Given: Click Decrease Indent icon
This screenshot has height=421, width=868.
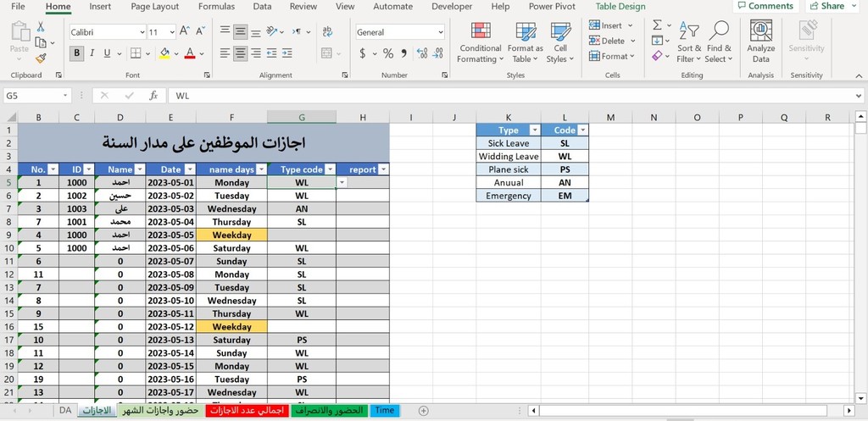Looking at the screenshot, I should [271, 53].
